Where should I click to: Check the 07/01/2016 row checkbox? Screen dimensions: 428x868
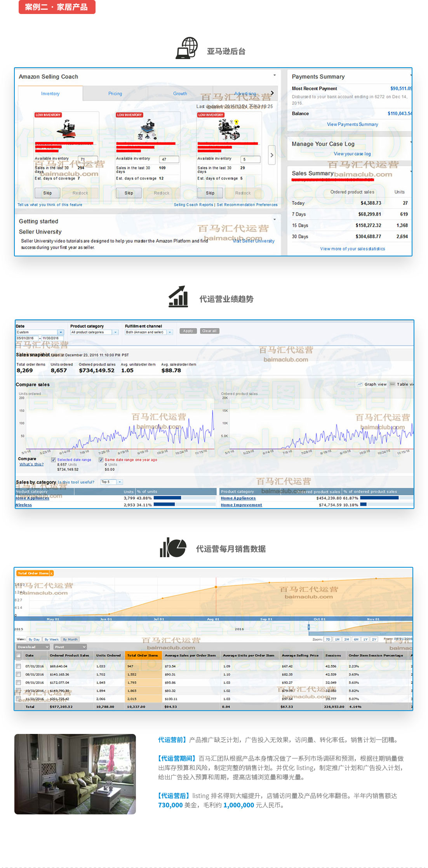18,666
